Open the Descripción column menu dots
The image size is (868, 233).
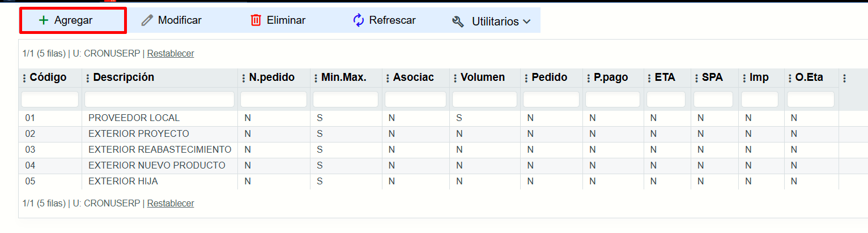coord(88,78)
